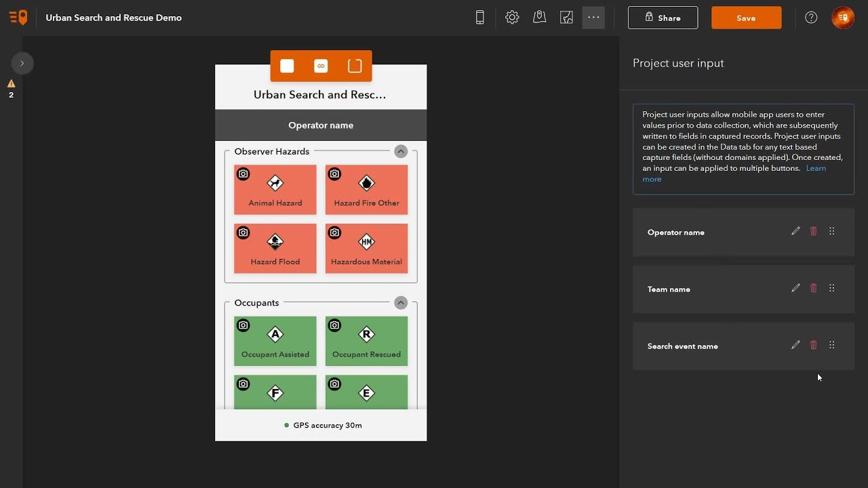Open the mobile device preview icon
Viewport: 868px width, 488px height.
(x=480, y=18)
